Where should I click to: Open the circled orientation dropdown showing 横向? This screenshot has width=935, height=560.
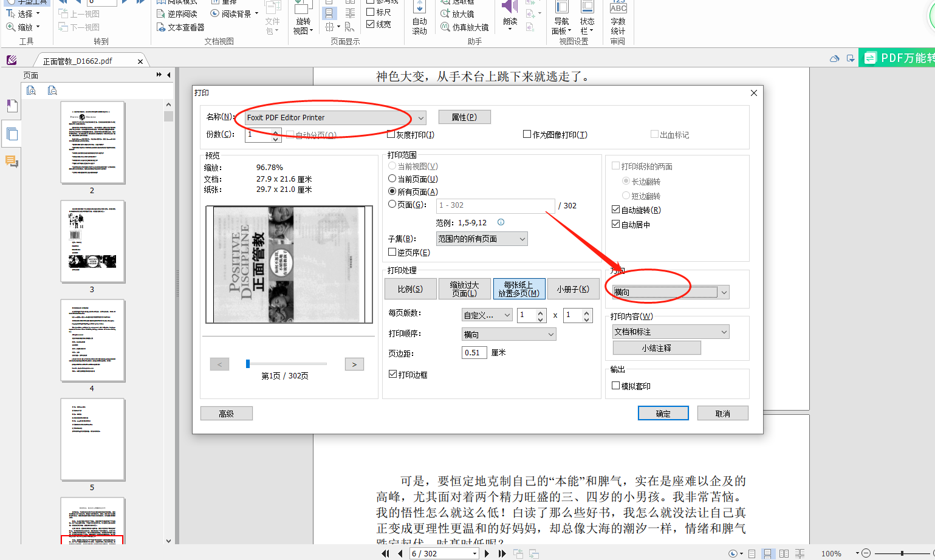point(724,292)
